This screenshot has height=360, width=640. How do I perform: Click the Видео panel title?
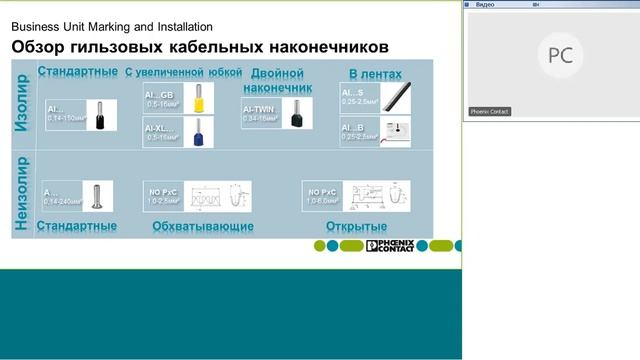coord(485,4)
